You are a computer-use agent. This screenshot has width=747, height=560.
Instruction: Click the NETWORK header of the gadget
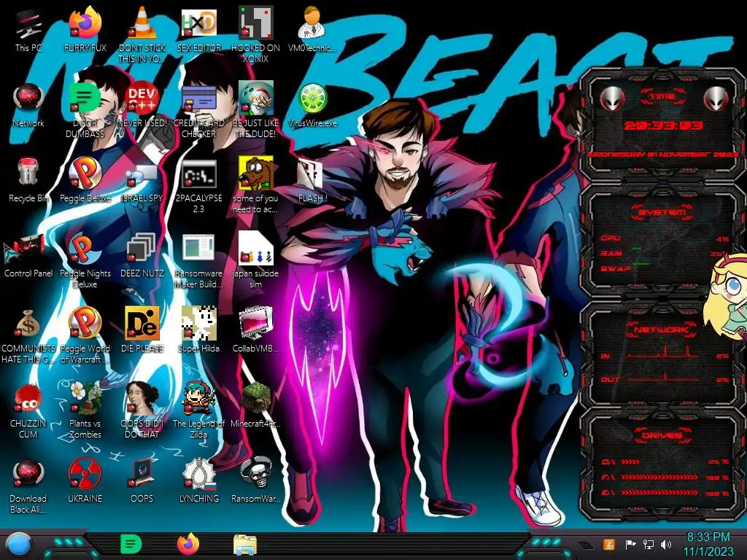(x=661, y=330)
